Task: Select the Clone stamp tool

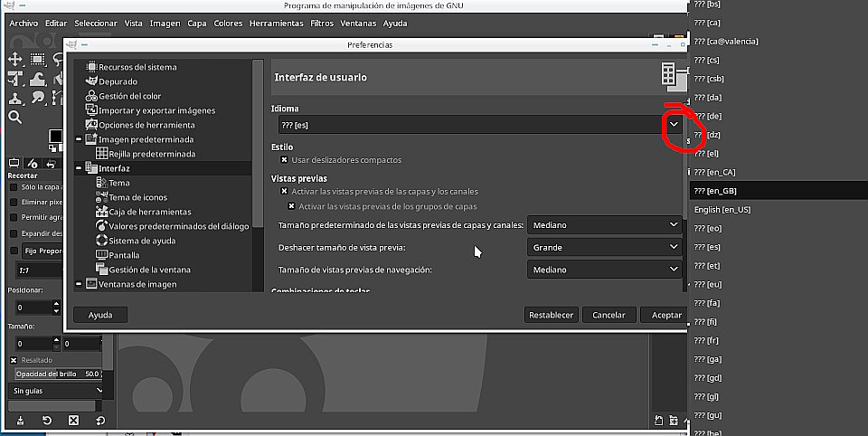Action: (x=15, y=98)
